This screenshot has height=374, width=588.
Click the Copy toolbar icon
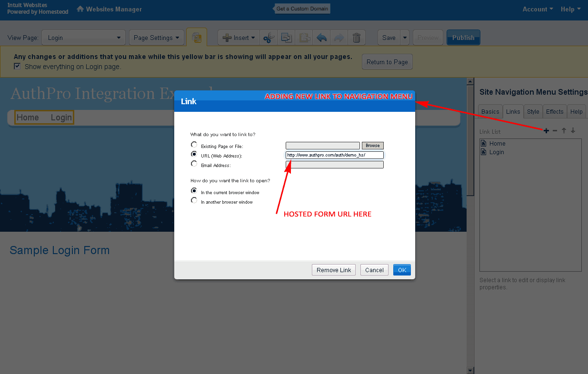286,38
